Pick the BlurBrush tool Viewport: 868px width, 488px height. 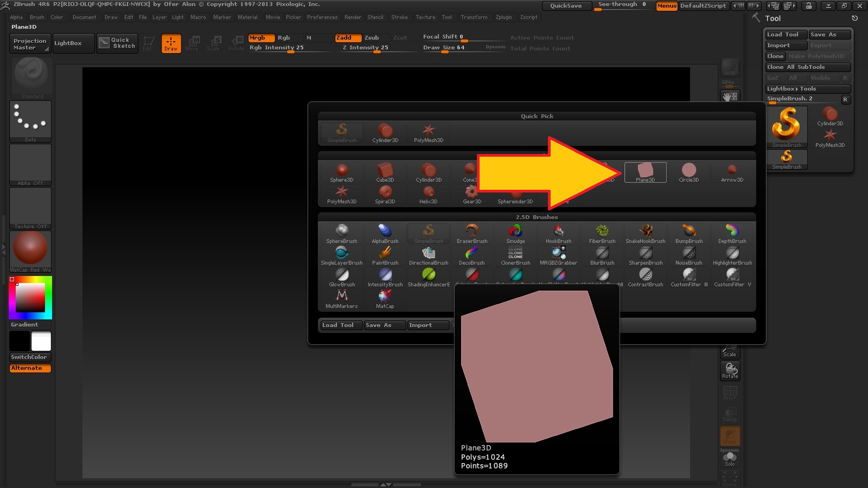pyautogui.click(x=602, y=255)
